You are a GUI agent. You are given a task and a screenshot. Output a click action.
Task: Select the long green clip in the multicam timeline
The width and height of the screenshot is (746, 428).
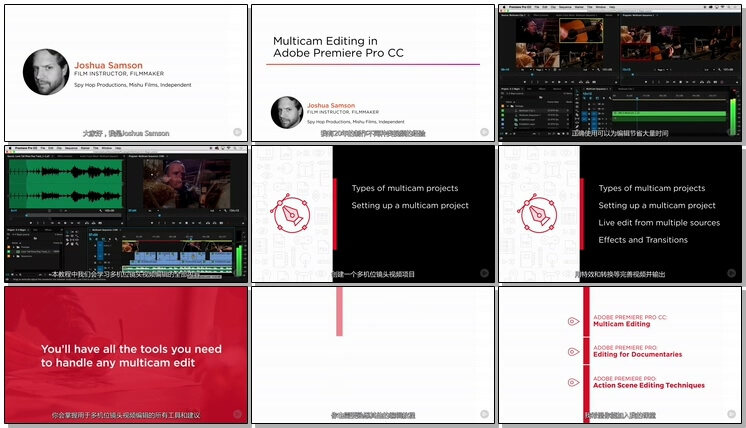tap(668, 114)
